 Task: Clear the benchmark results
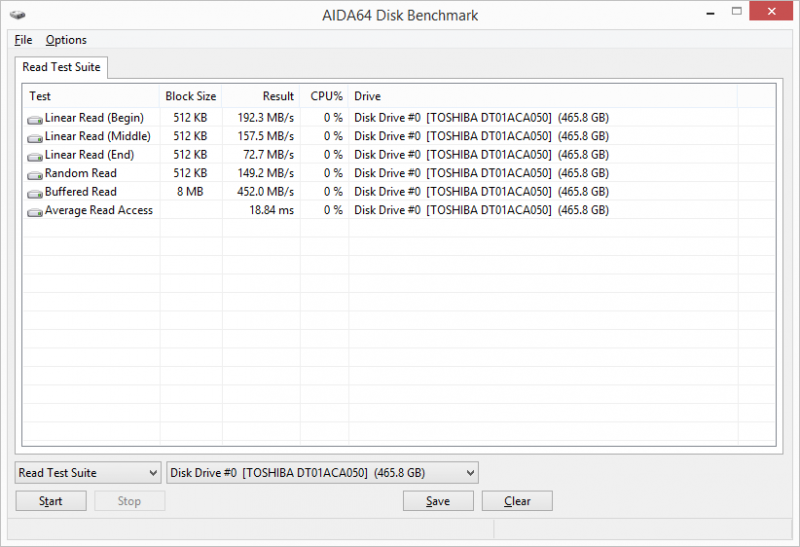point(517,501)
